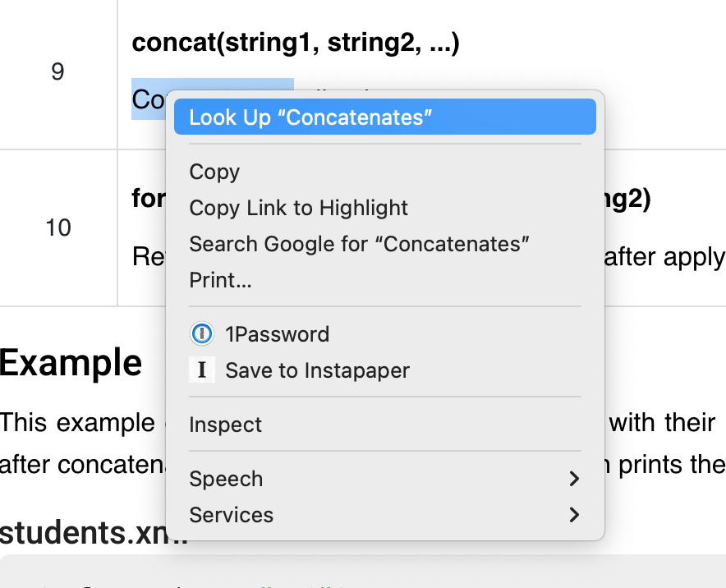The width and height of the screenshot is (726, 588).
Task: Click the Instapaper "I" icon
Action: pos(202,370)
